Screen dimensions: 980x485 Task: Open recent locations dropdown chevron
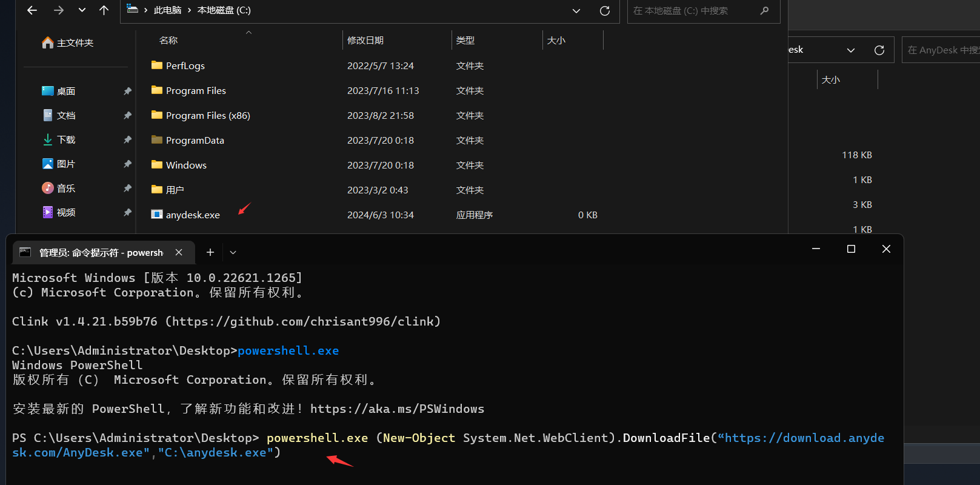click(x=82, y=10)
